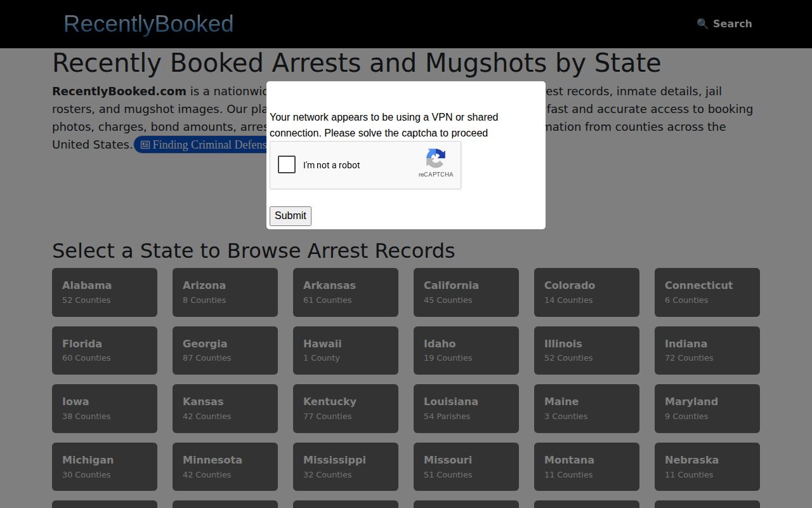Choose the Kentucky state card
The image size is (812, 508).
pyautogui.click(x=346, y=408)
